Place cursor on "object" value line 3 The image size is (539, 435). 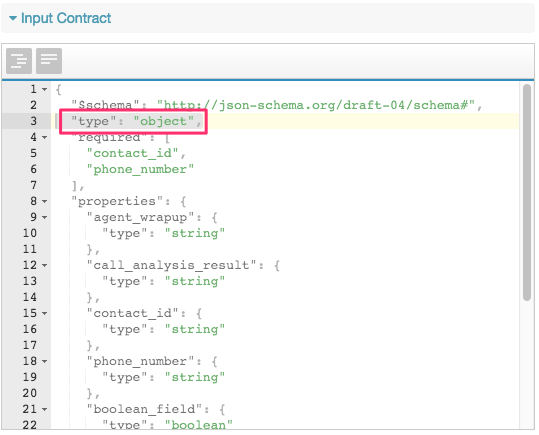pos(164,121)
